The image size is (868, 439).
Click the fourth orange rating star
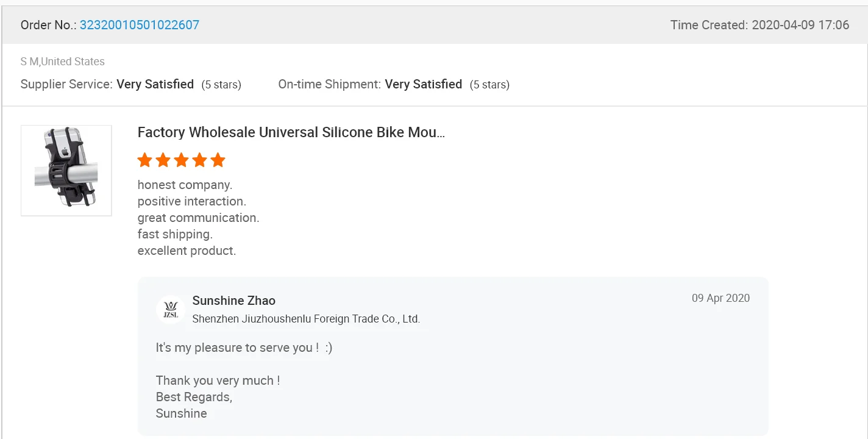pos(199,160)
